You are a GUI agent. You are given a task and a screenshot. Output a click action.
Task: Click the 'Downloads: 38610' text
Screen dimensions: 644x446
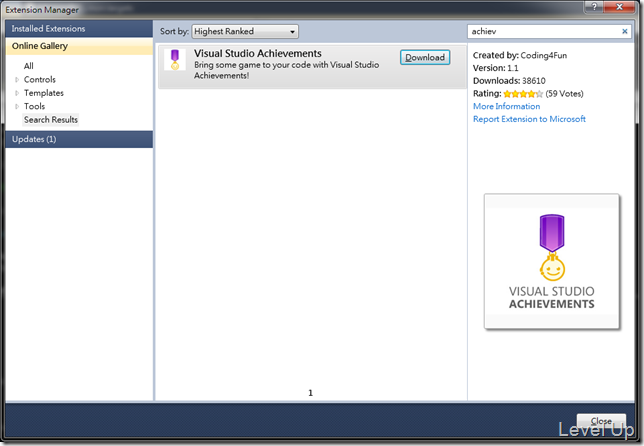pos(509,81)
